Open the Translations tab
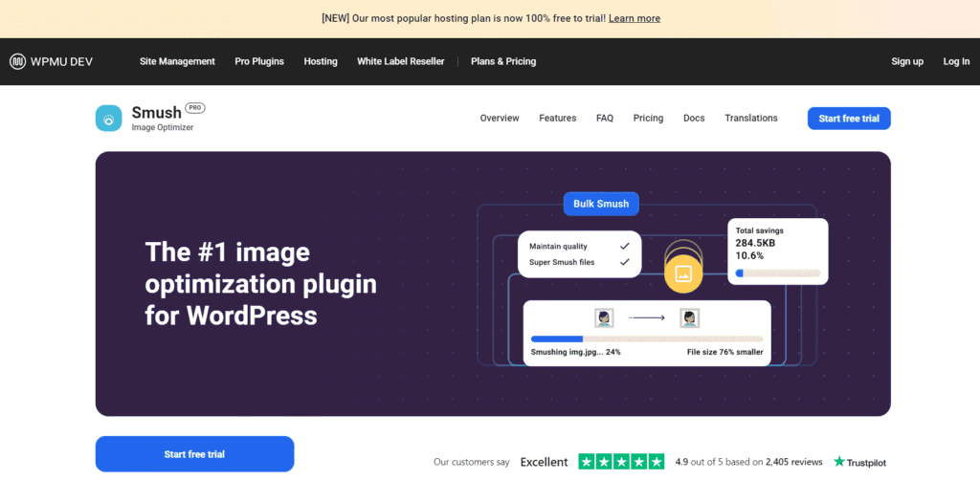 click(751, 118)
